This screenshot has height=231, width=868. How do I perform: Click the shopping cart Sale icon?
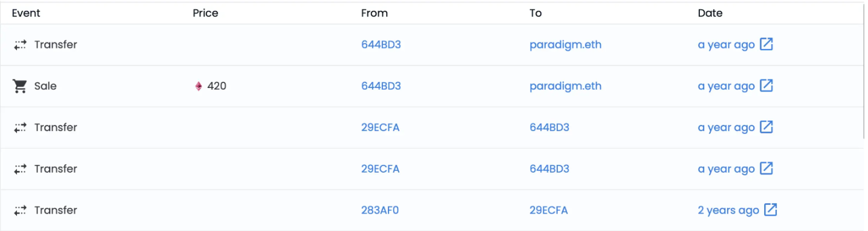coord(20,86)
